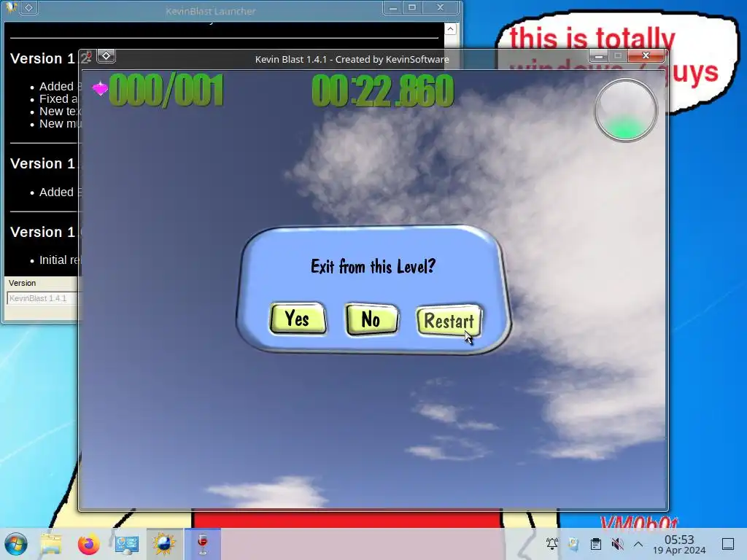Click the KevinBlast Launcher window title
This screenshot has height=560, width=747.
[211, 11]
